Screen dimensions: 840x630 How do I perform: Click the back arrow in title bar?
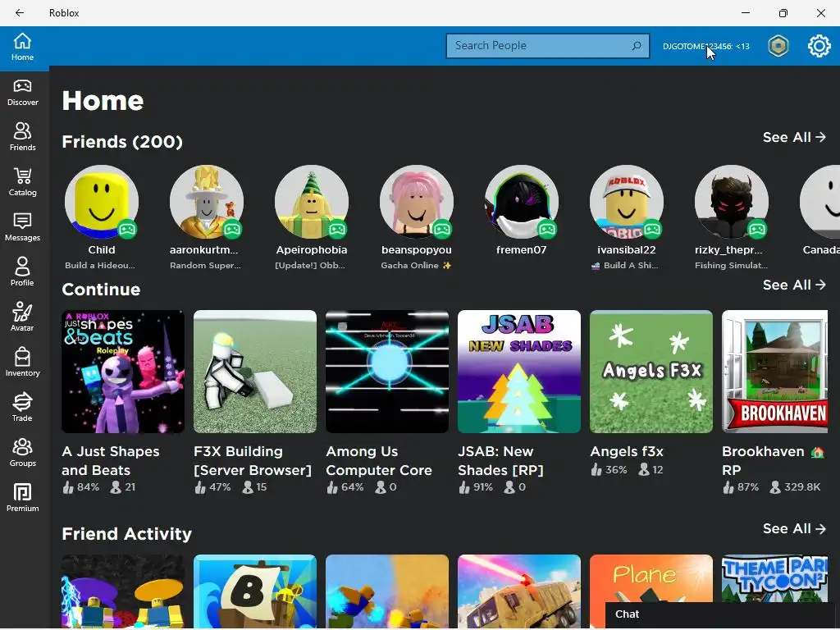coord(20,13)
